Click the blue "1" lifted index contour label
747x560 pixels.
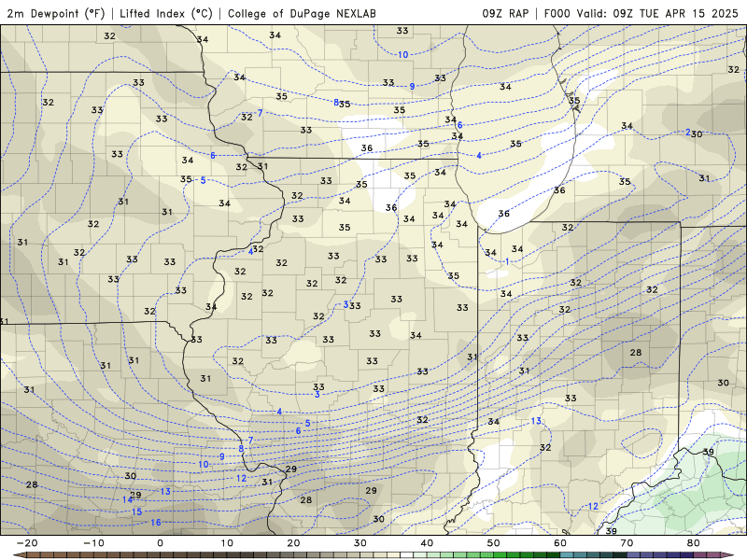[507, 261]
